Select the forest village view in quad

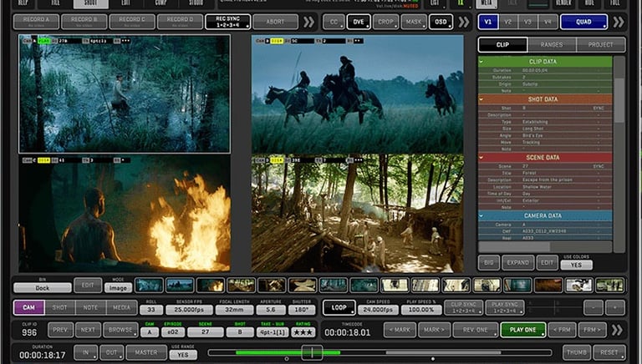click(x=358, y=213)
